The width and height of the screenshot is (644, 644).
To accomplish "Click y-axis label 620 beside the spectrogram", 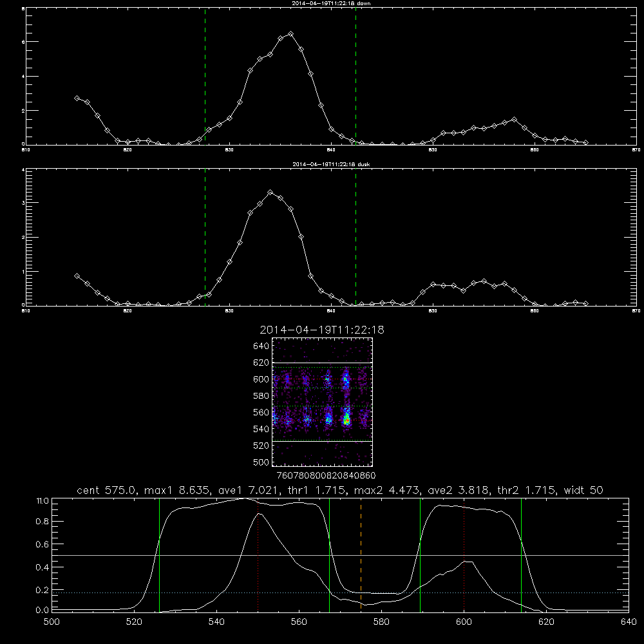I will pyautogui.click(x=261, y=363).
